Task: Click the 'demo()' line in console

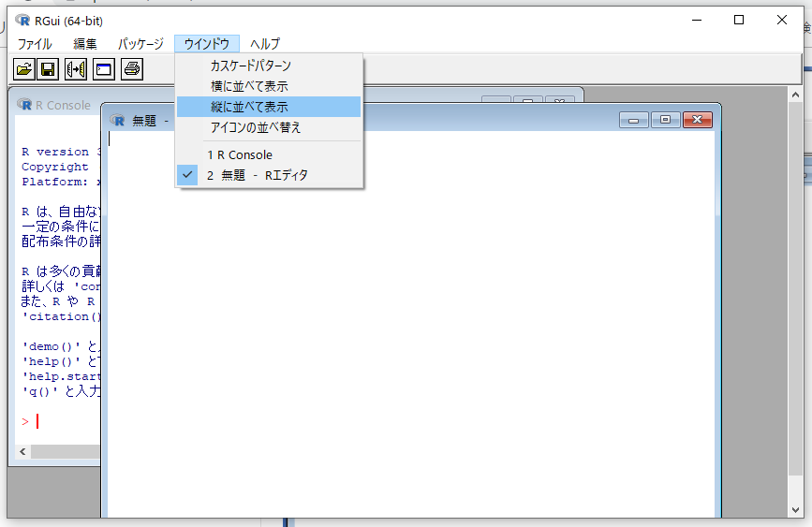Action: [61, 346]
